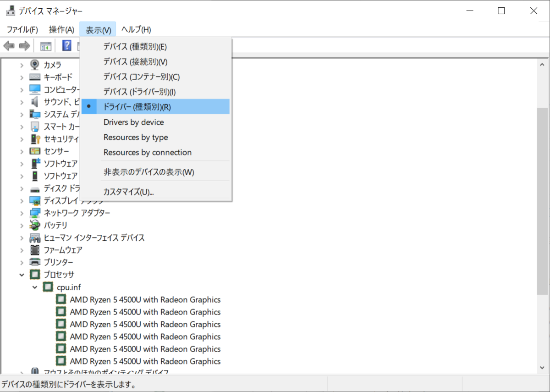The width and height of the screenshot is (550, 392).
Task: Expand the センサー category chevron
Action: [22, 151]
